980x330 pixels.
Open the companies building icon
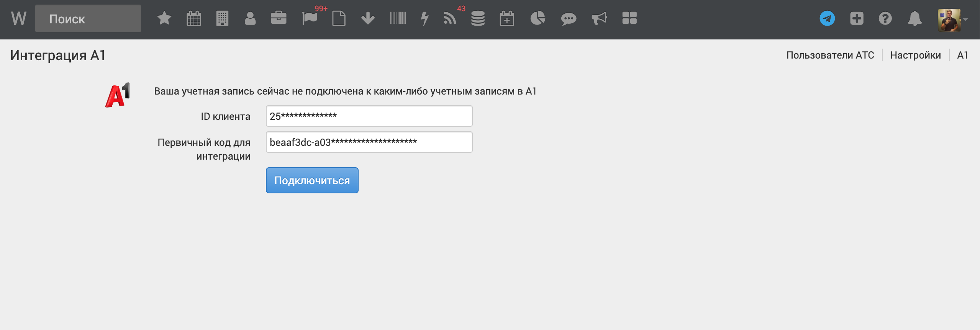click(x=222, y=18)
